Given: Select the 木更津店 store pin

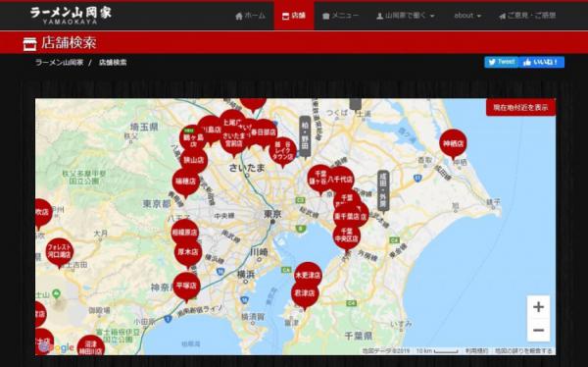Looking at the screenshot, I should 308,275.
